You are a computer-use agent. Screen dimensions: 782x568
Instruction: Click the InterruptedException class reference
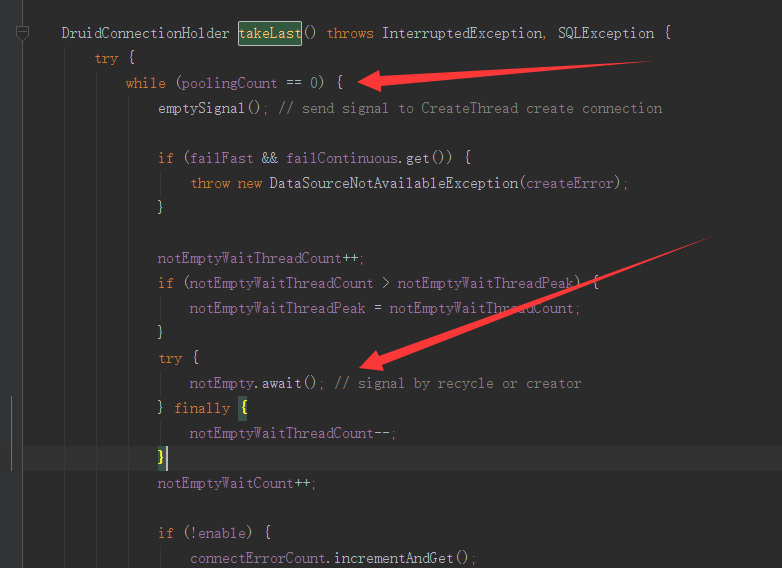point(462,33)
